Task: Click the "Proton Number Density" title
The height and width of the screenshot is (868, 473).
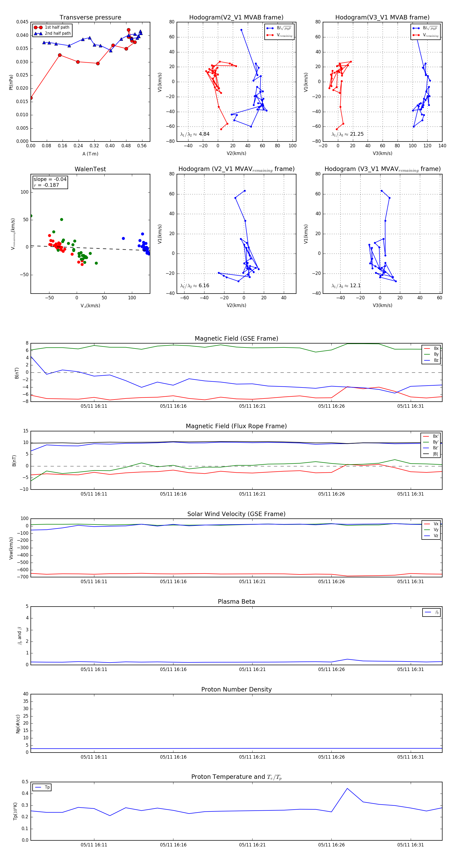Action: (x=236, y=689)
